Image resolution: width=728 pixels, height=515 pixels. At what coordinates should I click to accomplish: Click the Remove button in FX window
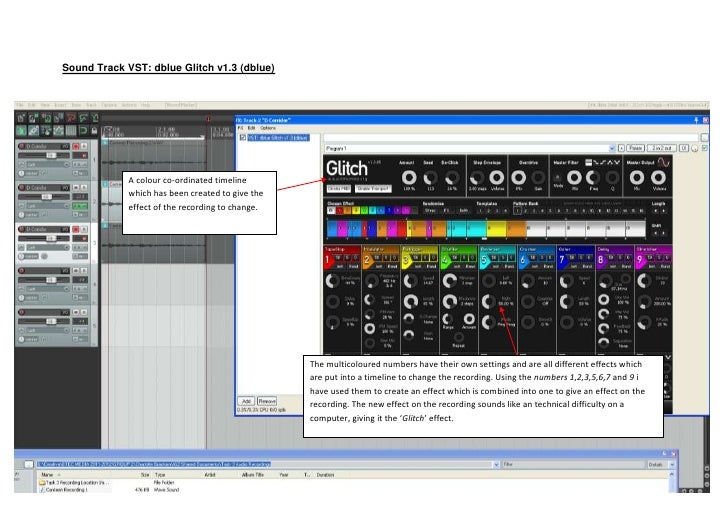coord(267,401)
